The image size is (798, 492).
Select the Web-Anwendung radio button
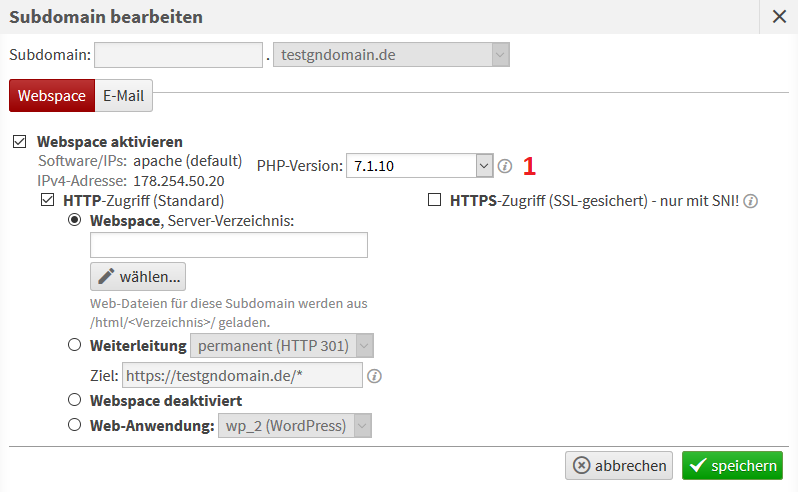(x=74, y=425)
